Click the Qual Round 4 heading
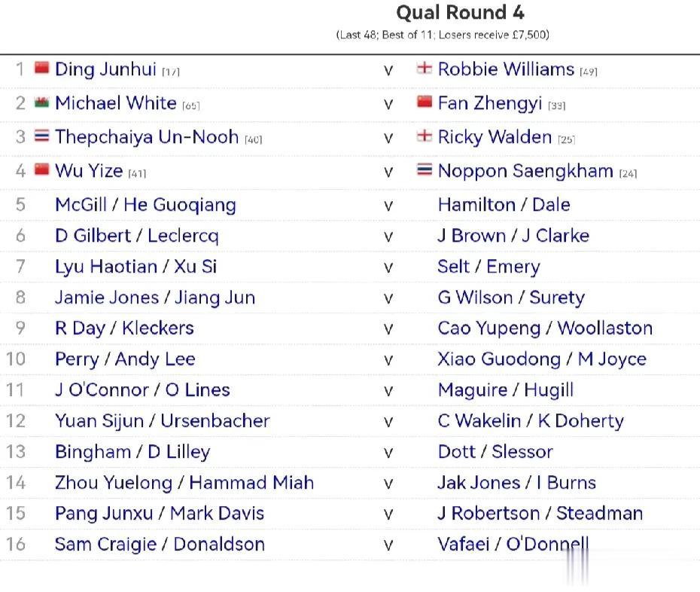The height and width of the screenshot is (592, 700). click(x=460, y=13)
